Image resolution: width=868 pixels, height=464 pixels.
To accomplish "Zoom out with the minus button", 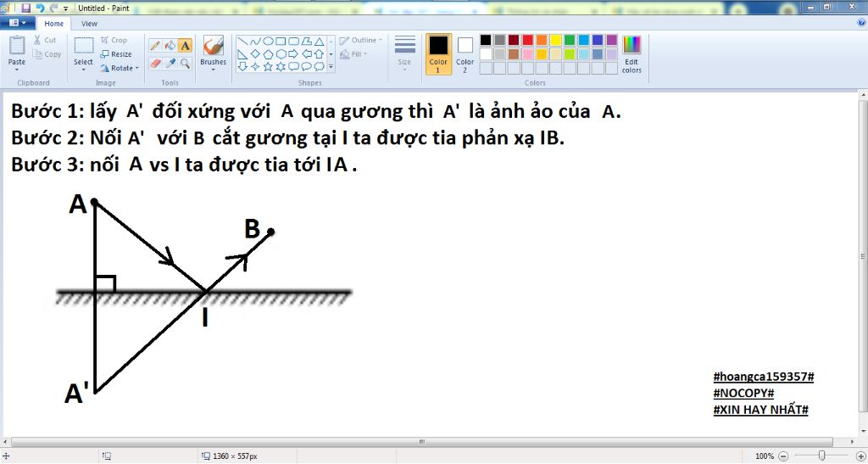I will (x=783, y=456).
